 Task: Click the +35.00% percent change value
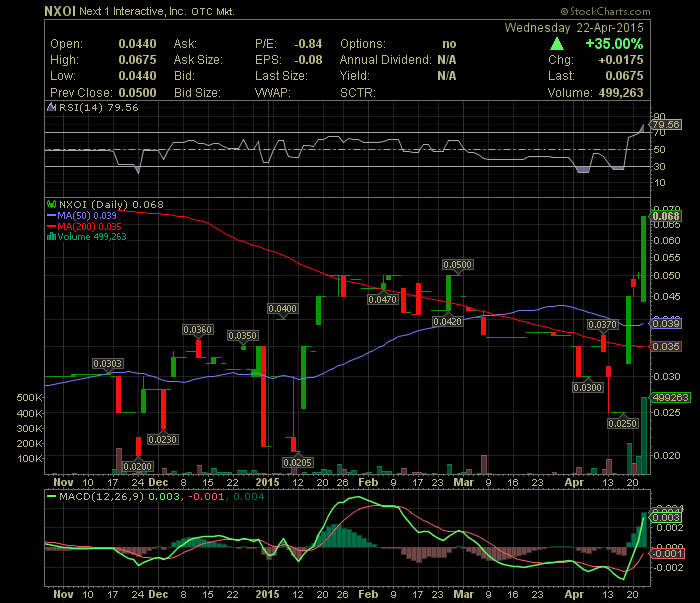pos(614,44)
